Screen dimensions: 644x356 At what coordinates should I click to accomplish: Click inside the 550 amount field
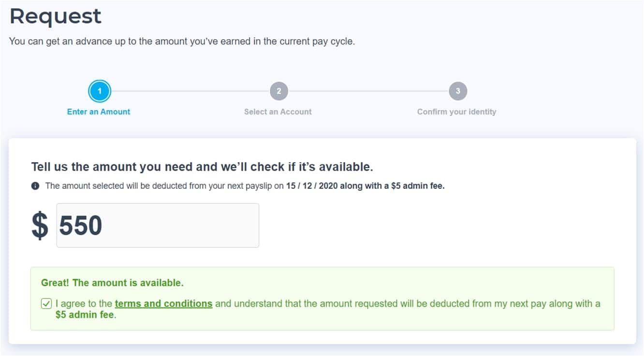pyautogui.click(x=158, y=226)
